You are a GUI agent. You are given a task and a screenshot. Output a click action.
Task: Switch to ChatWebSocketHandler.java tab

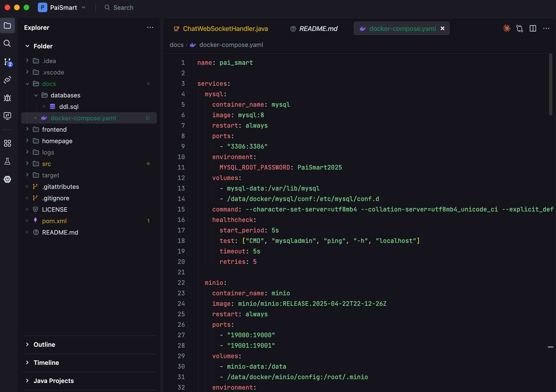pos(225,29)
